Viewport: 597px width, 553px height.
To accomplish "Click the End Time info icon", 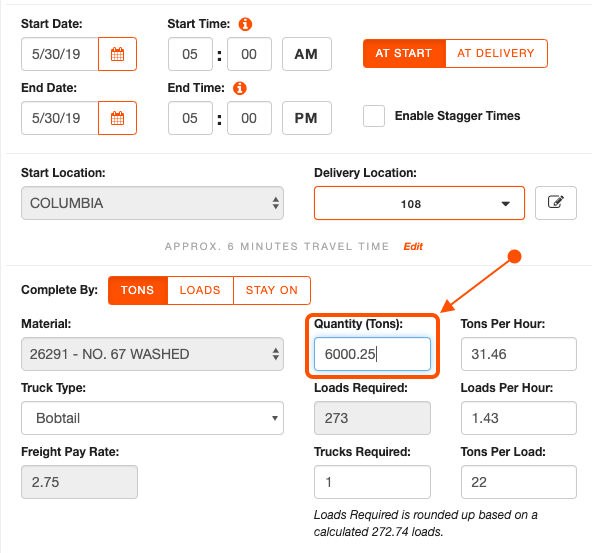I will click(x=240, y=88).
